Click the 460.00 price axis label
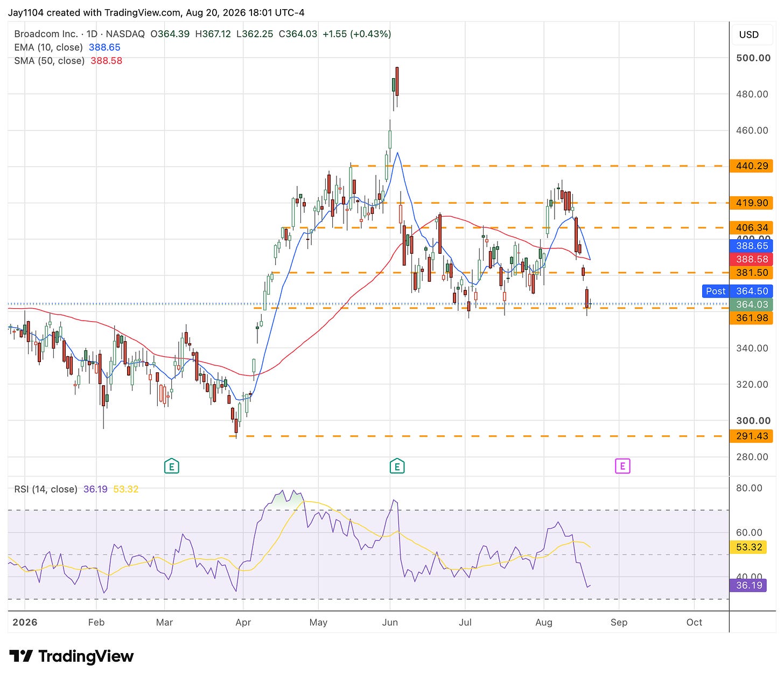 (752, 130)
